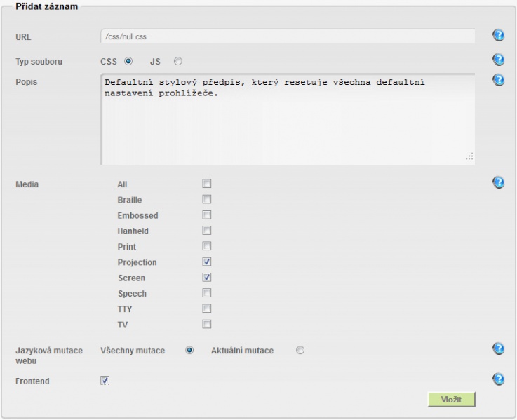Select the JS file type radio button
This screenshot has height=420, width=517.
178,61
